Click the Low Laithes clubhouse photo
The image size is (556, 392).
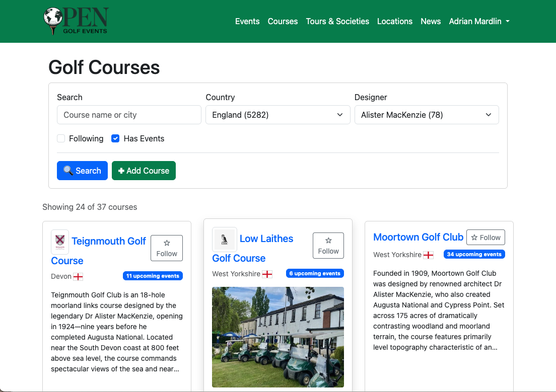[x=278, y=337]
